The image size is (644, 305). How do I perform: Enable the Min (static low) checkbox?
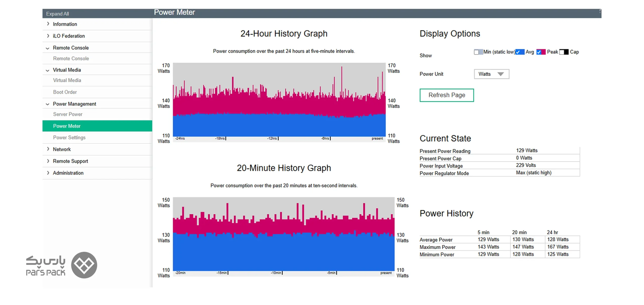click(476, 52)
